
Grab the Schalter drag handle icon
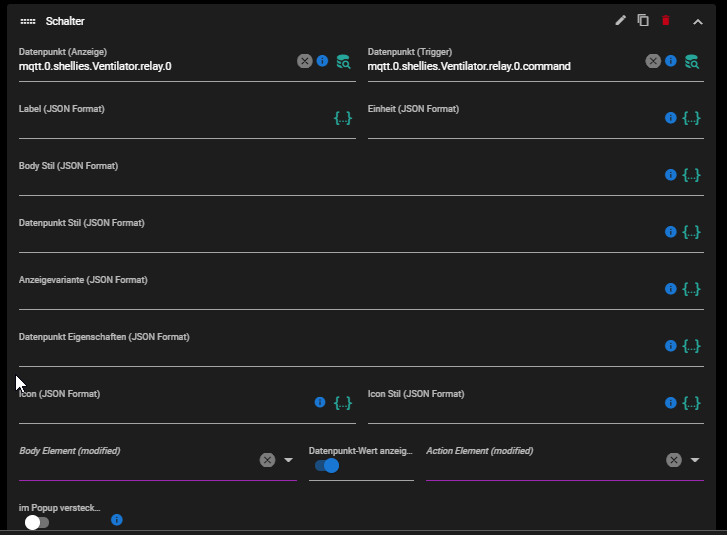point(28,21)
